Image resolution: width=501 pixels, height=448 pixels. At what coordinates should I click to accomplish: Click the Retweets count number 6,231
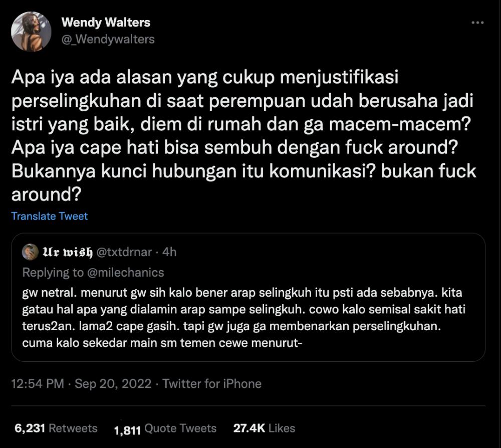tap(30, 428)
